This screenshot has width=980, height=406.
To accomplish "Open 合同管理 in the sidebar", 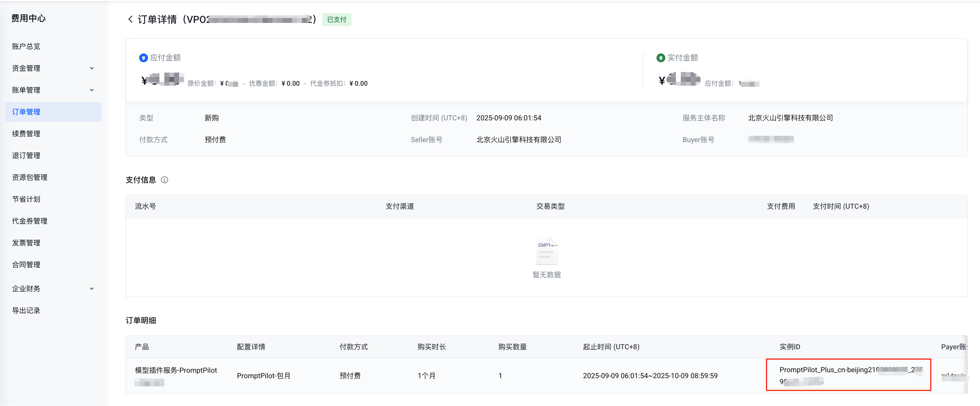I will (26, 265).
